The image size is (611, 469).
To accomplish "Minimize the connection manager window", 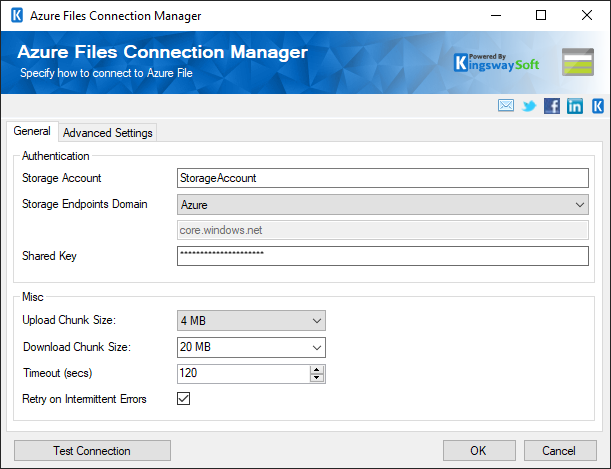I will click(496, 16).
